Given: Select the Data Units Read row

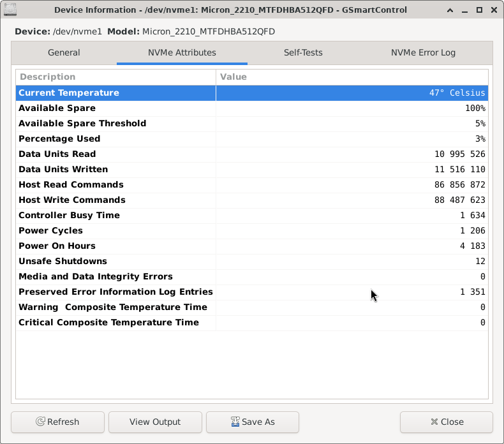Looking at the screenshot, I should coord(252,154).
